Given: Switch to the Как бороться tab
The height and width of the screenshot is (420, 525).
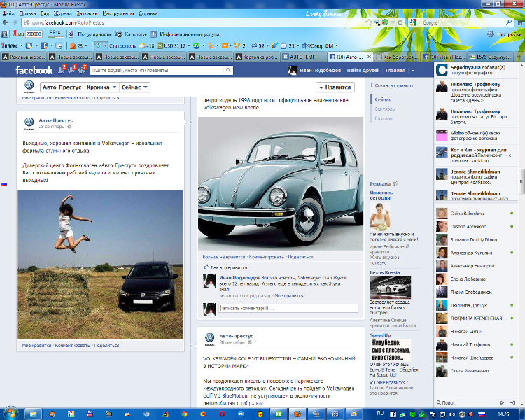Looking at the screenshot, I should (x=397, y=57).
